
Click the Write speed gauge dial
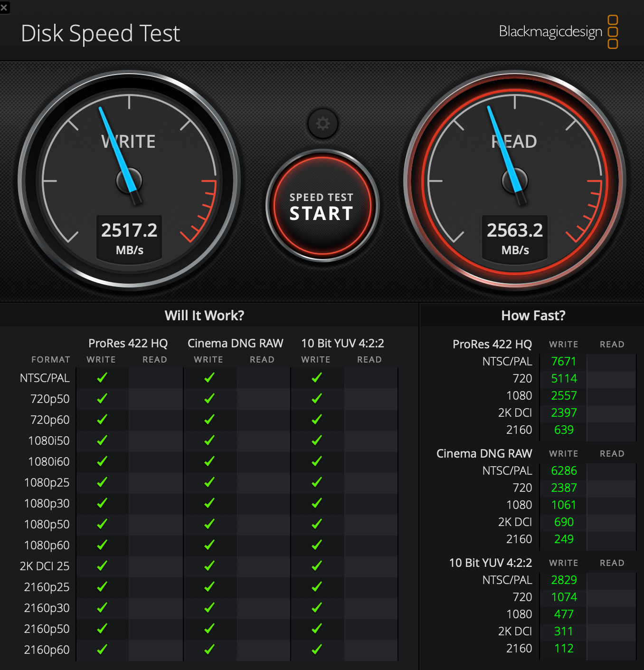click(x=129, y=181)
